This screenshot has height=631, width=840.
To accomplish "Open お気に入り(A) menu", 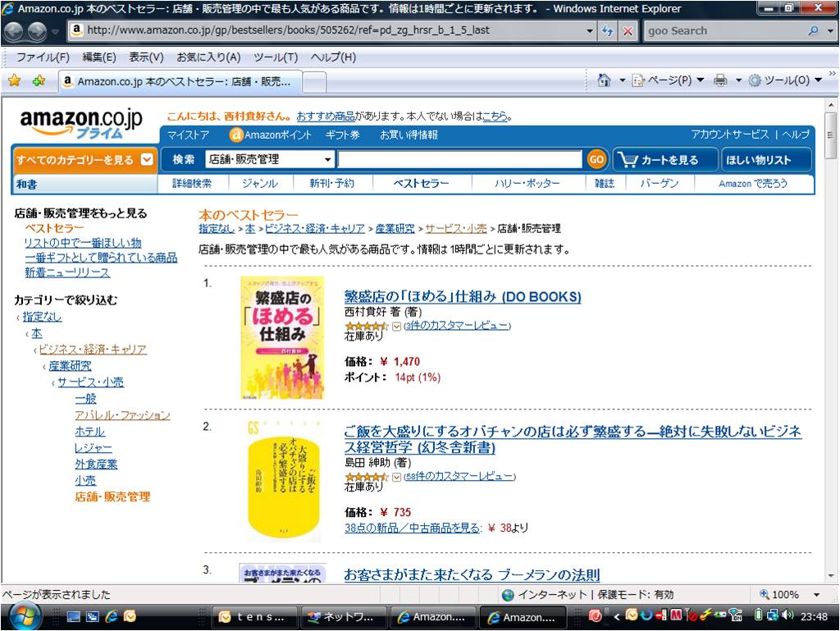I will (x=208, y=57).
